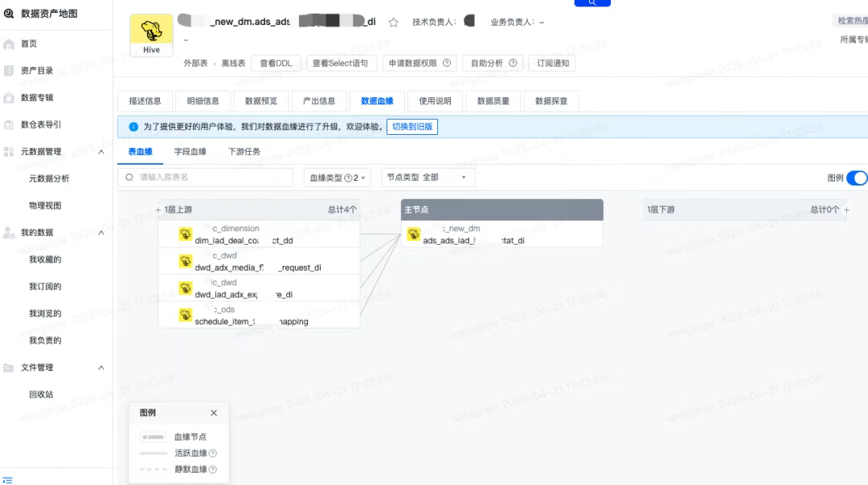Click the Hive icon on the 主节点 node

point(413,234)
